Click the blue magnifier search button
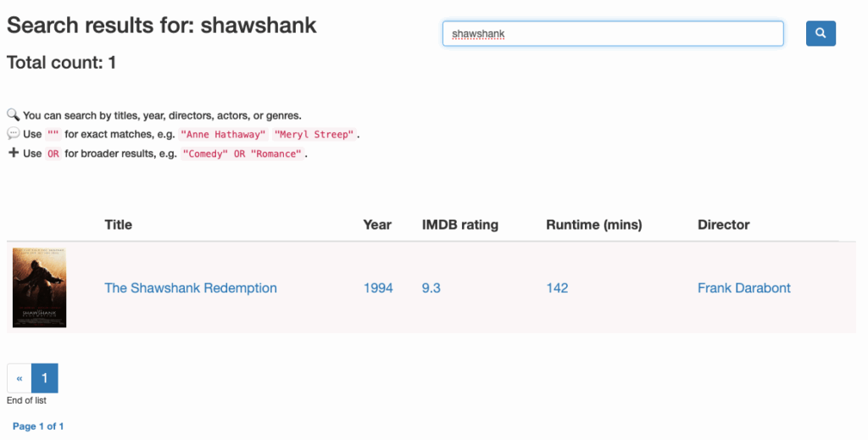Image resolution: width=868 pixels, height=440 pixels. [x=821, y=33]
